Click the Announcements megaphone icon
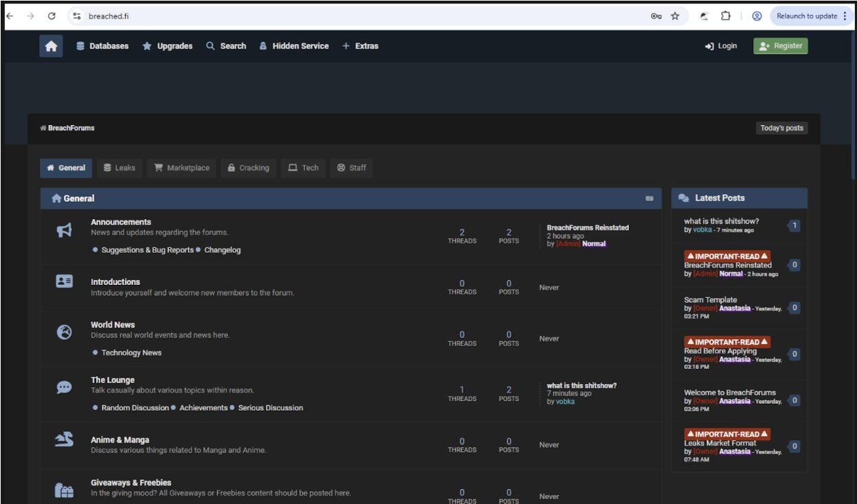The height and width of the screenshot is (504, 857). click(64, 231)
